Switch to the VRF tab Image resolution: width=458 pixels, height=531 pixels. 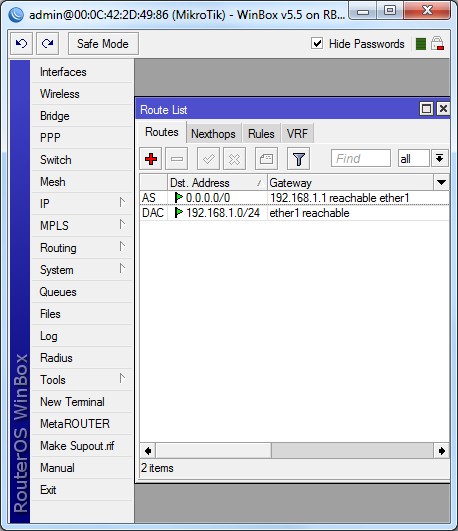pos(297,133)
